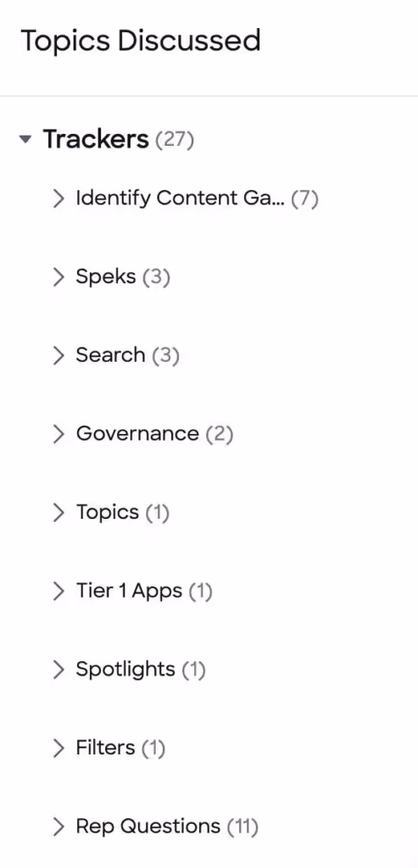The height and width of the screenshot is (868, 418).
Task: Expand the Spotlights tracker chevron
Action: 59,670
